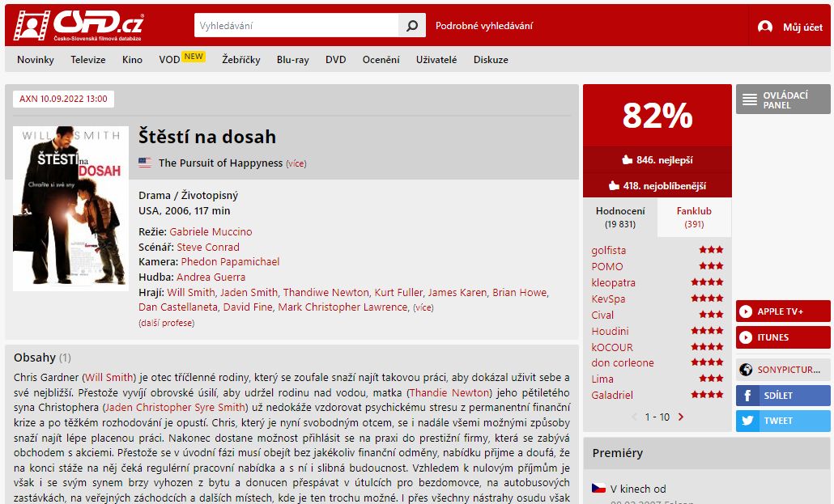
Task: Switch to the Fanklub tab
Action: (x=694, y=217)
